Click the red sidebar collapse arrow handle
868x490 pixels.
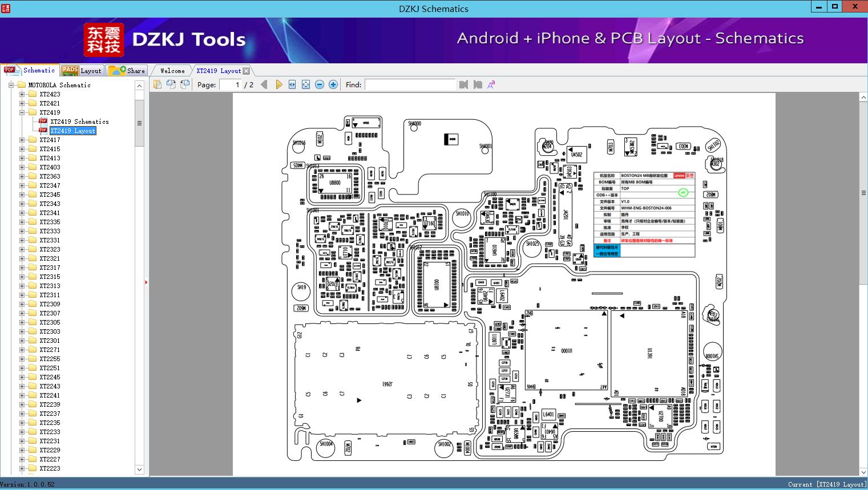pyautogui.click(x=146, y=282)
